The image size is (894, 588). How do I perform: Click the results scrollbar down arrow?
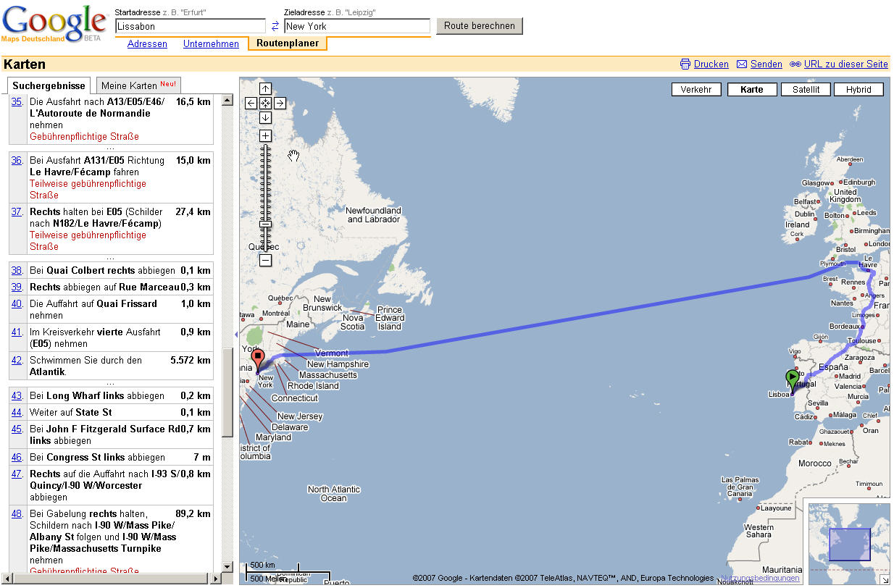tap(227, 567)
